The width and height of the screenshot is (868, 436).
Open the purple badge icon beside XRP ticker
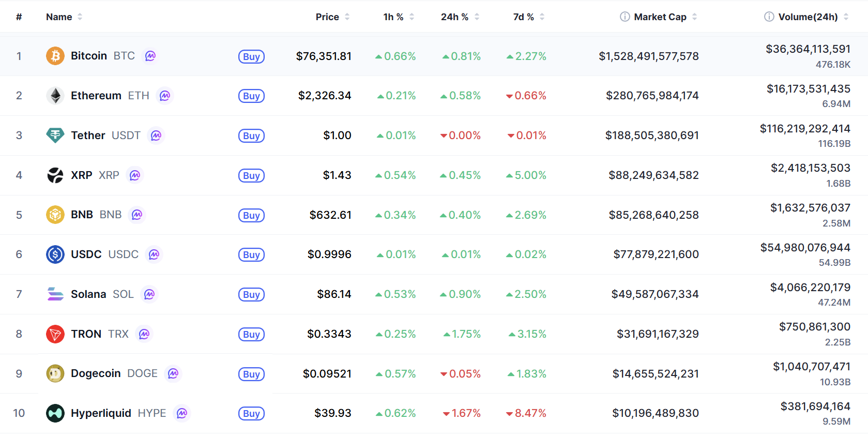tap(135, 175)
